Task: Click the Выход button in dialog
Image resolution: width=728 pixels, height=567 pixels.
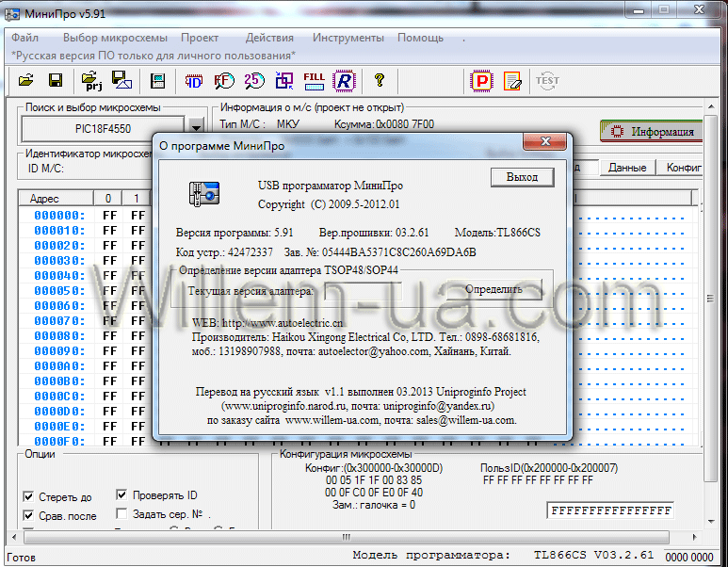Action: [x=523, y=177]
